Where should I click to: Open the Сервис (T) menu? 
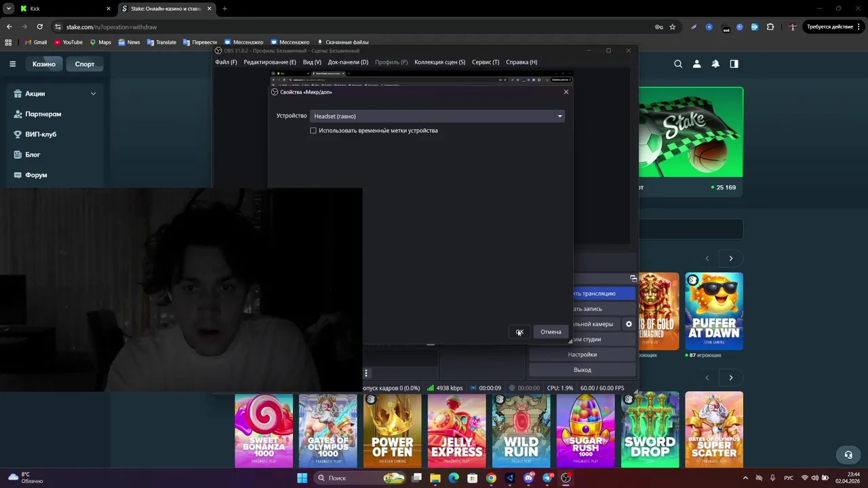click(x=485, y=62)
